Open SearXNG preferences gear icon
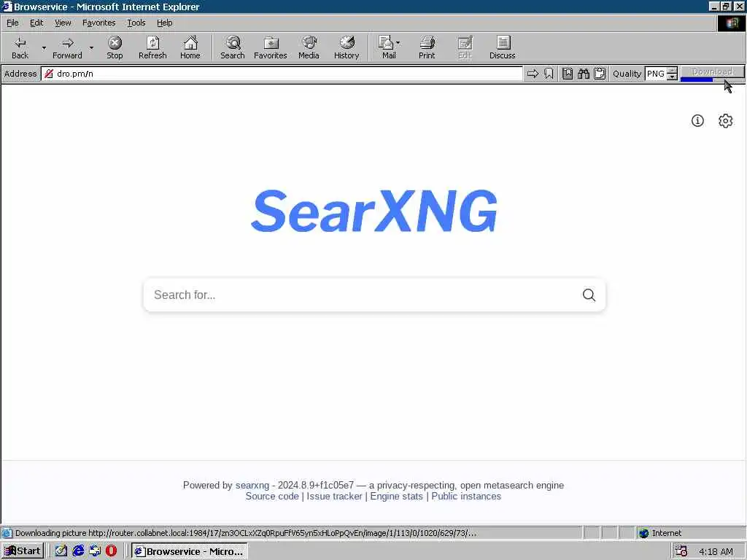Image resolution: width=747 pixels, height=560 pixels. pyautogui.click(x=725, y=120)
